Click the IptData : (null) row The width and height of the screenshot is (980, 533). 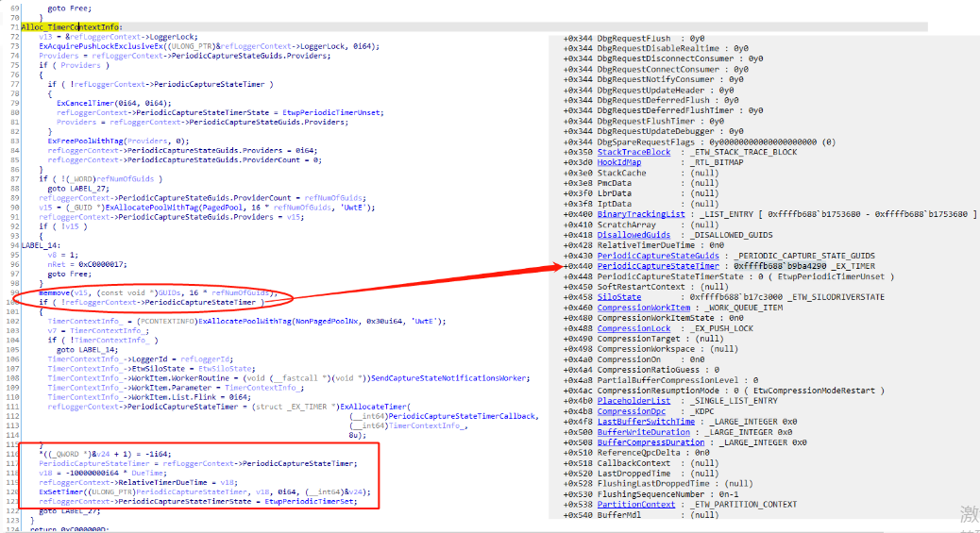pyautogui.click(x=641, y=204)
